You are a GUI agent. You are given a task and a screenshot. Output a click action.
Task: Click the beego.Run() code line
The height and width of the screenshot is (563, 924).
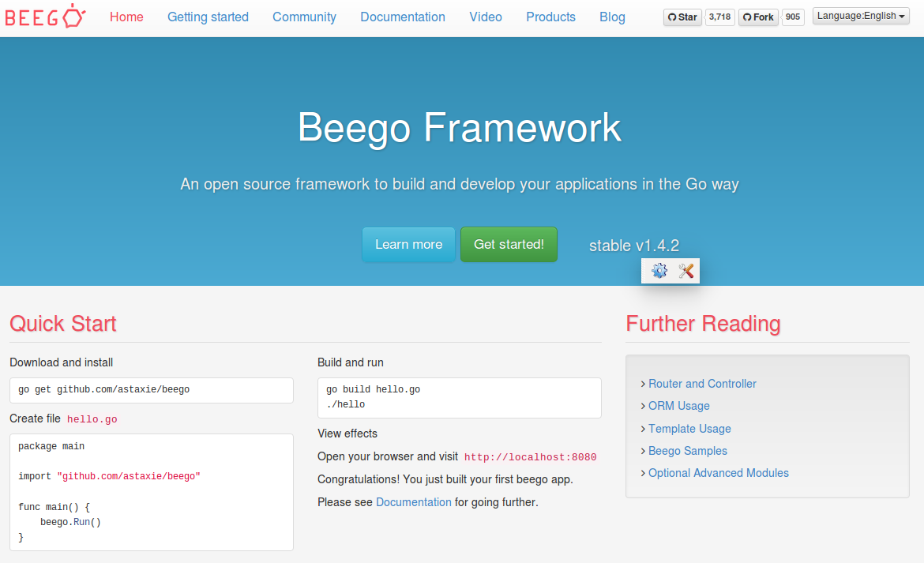(x=71, y=522)
